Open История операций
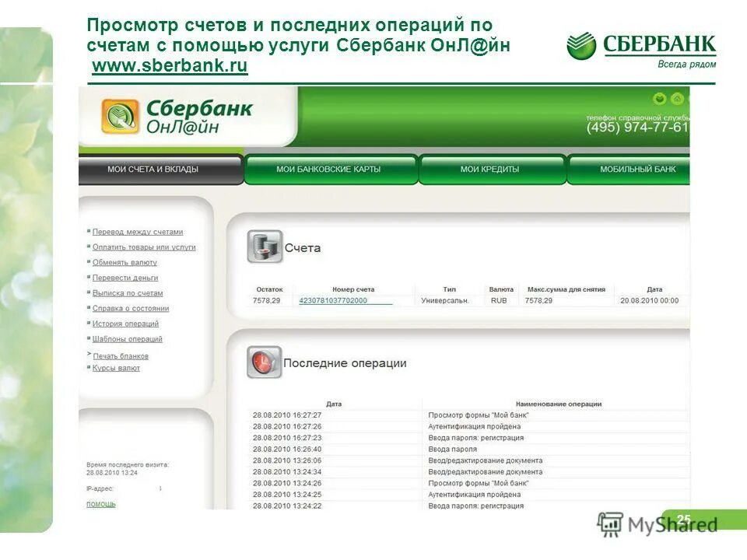 [127, 323]
